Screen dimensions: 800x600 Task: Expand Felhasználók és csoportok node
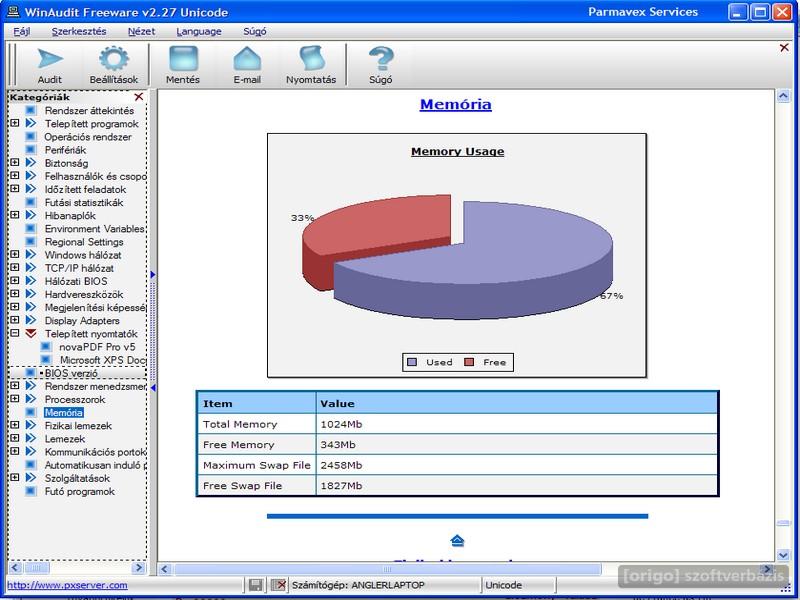click(x=15, y=176)
